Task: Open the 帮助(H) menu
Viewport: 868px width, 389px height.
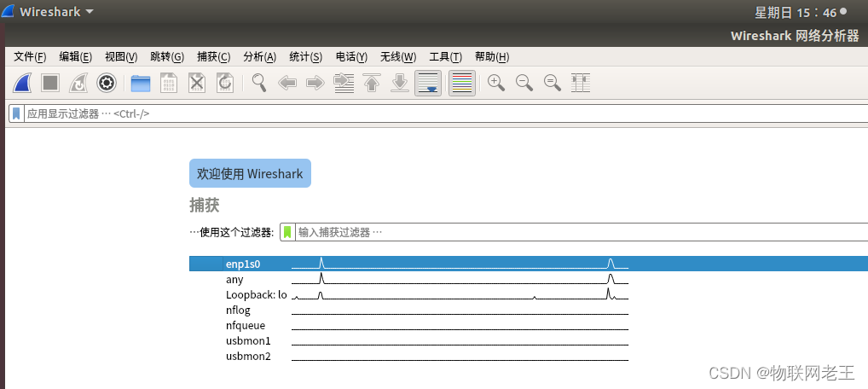Action: (492, 56)
